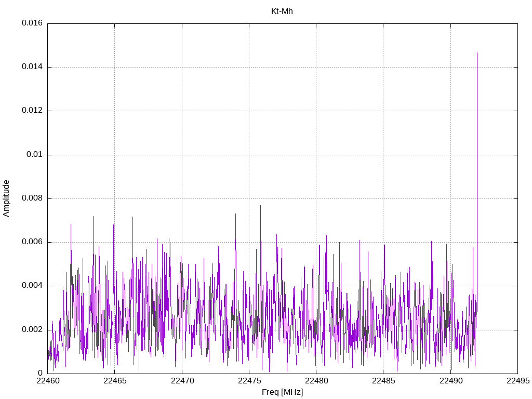Click the Kt-Mh plot title

click(x=282, y=11)
